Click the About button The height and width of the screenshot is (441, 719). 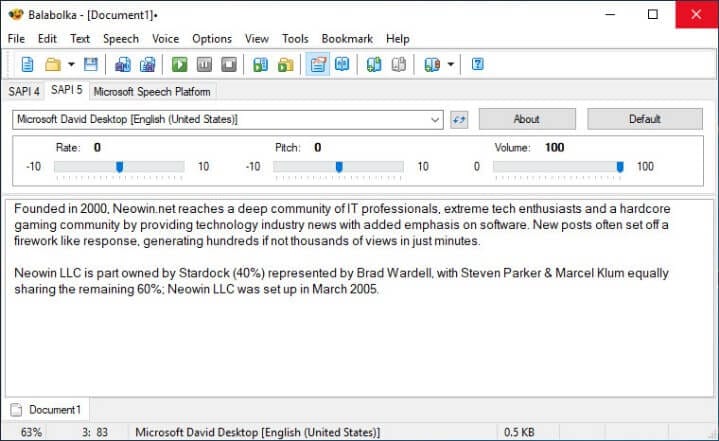(527, 119)
